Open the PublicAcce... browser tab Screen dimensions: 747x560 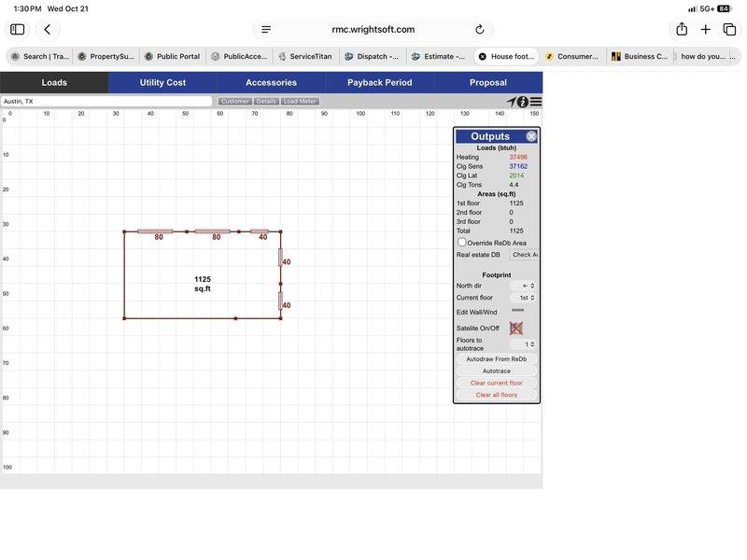click(240, 56)
